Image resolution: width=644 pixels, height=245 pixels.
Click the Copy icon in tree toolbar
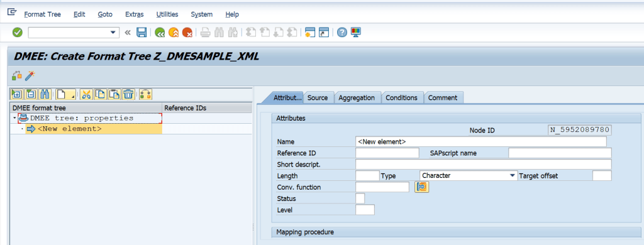click(100, 94)
